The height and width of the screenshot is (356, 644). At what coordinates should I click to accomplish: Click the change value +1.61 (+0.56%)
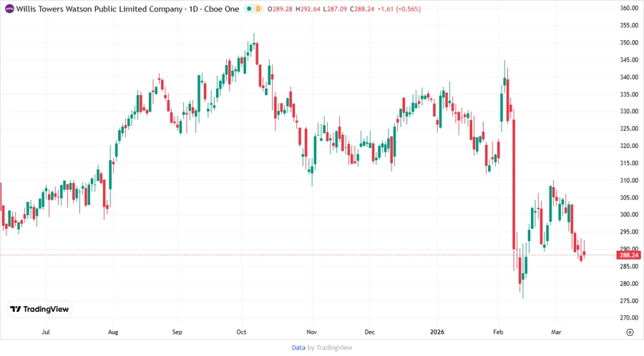click(399, 9)
